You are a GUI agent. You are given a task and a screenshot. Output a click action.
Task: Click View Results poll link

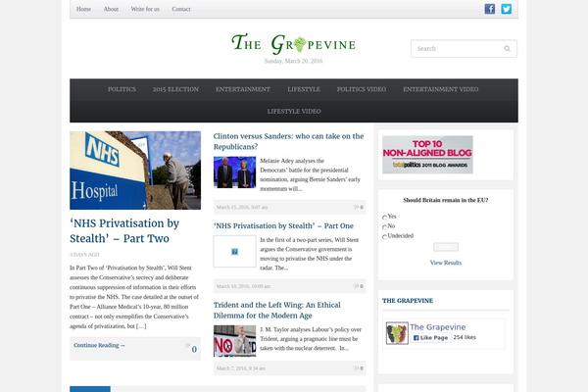(446, 263)
